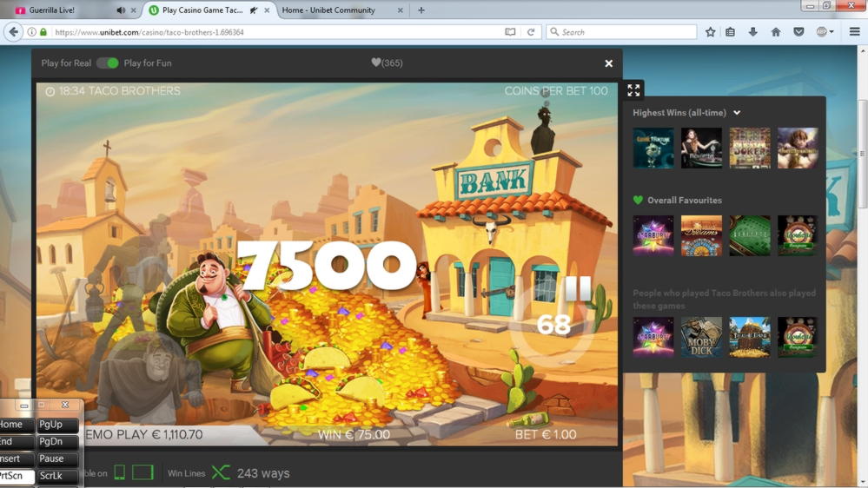Toggle reader view icon in address bar
Screen dimensions: 868x488
[x=510, y=32]
